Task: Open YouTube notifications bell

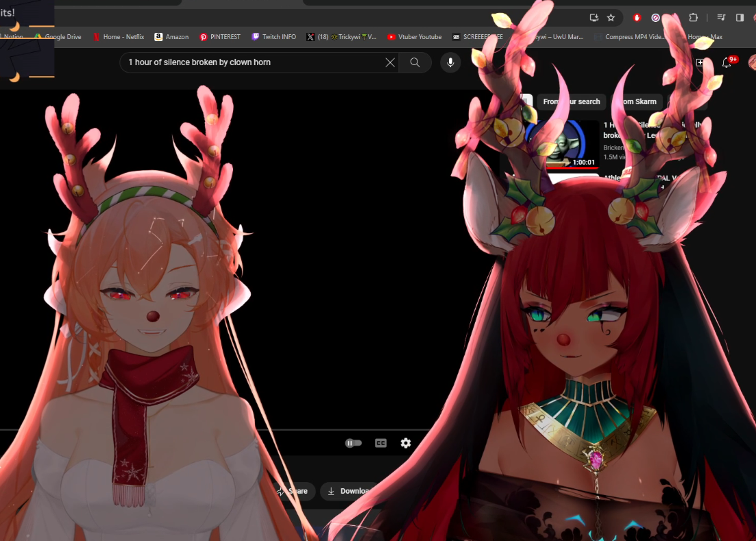Action: pyautogui.click(x=727, y=62)
